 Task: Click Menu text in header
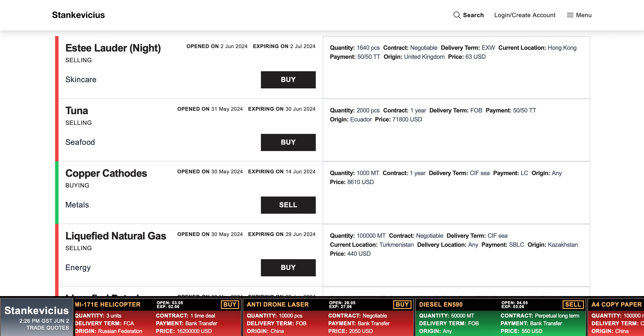point(584,15)
